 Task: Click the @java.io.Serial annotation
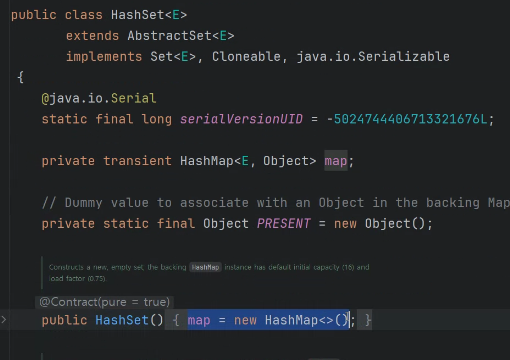99,98
